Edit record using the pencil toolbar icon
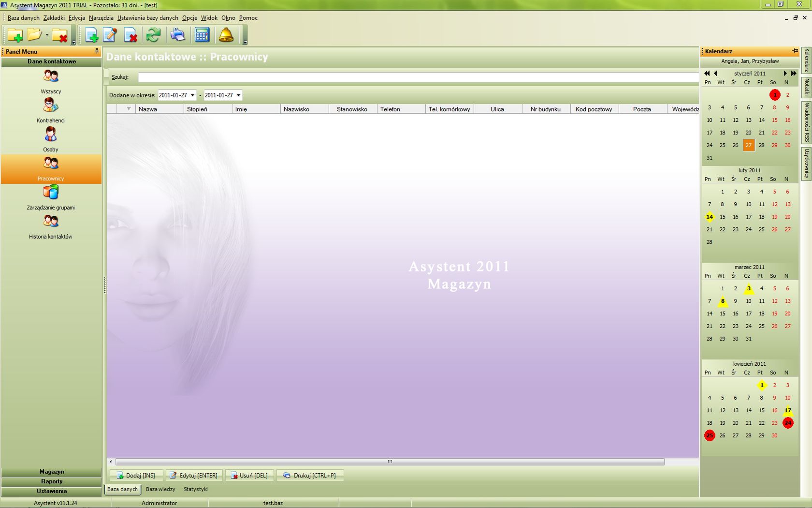812x508 pixels. [111, 35]
